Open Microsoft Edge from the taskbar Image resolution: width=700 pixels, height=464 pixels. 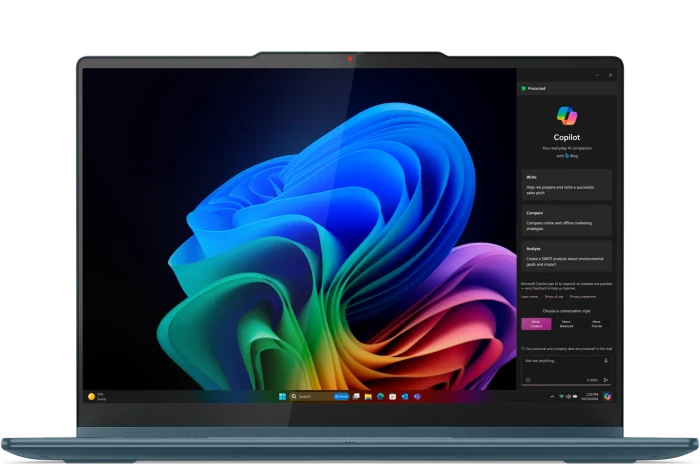point(380,397)
